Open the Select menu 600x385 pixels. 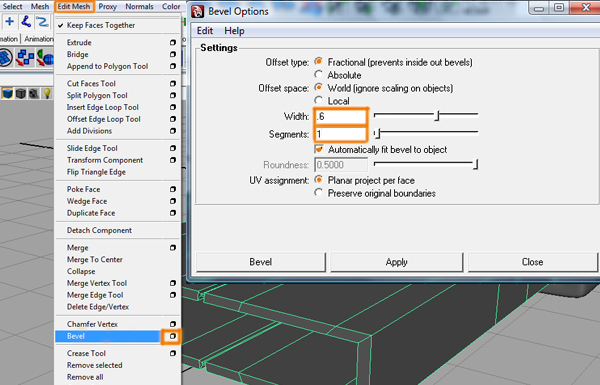point(12,7)
